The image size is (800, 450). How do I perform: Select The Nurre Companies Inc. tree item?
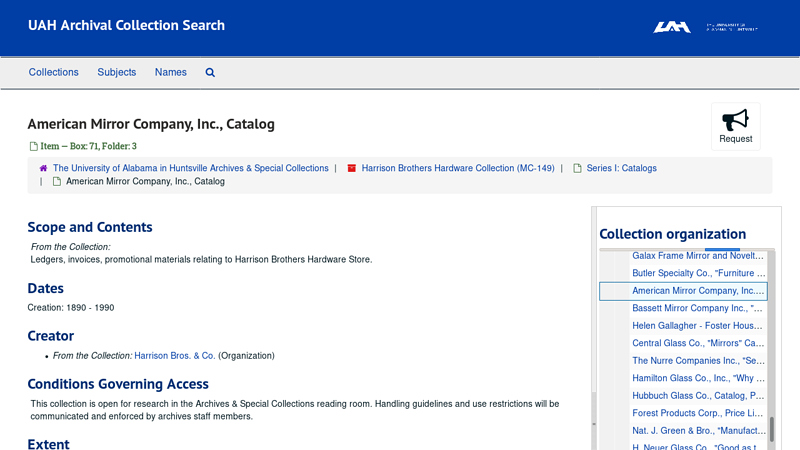pos(697,361)
